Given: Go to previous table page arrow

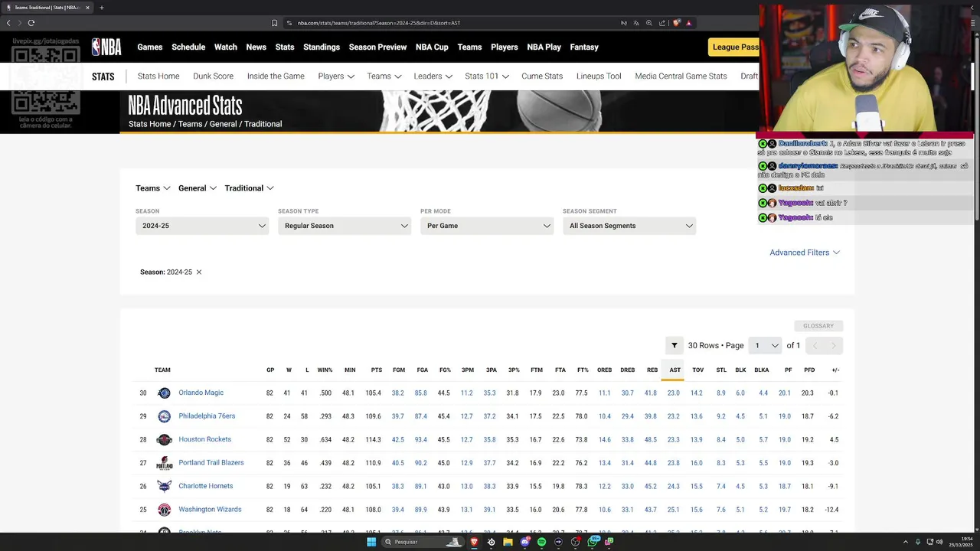Looking at the screenshot, I should point(815,345).
